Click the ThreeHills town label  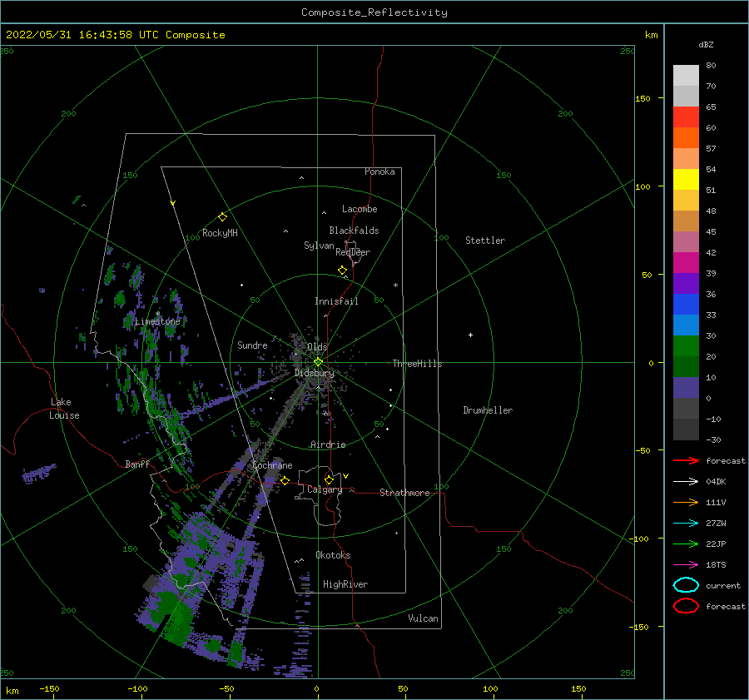[x=417, y=364]
